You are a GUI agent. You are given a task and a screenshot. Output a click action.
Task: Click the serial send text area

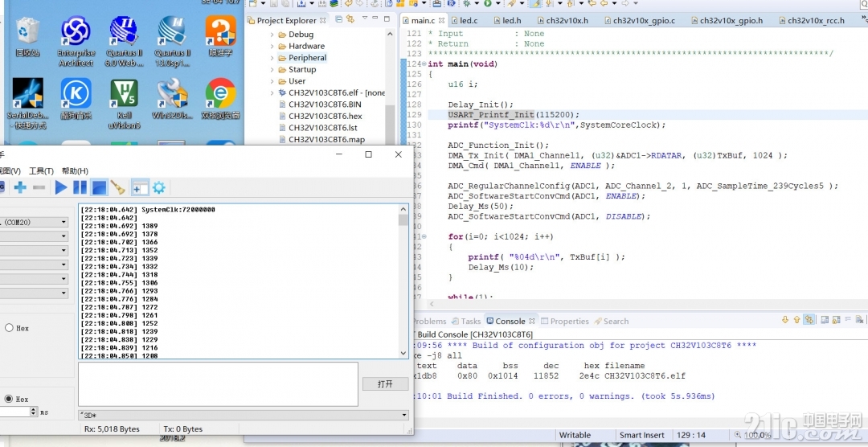pyautogui.click(x=218, y=383)
